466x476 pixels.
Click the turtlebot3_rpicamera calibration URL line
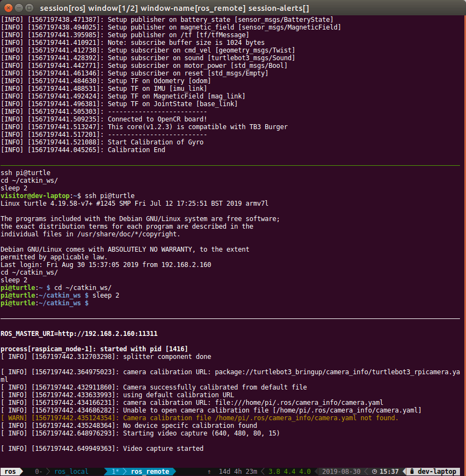point(230,376)
